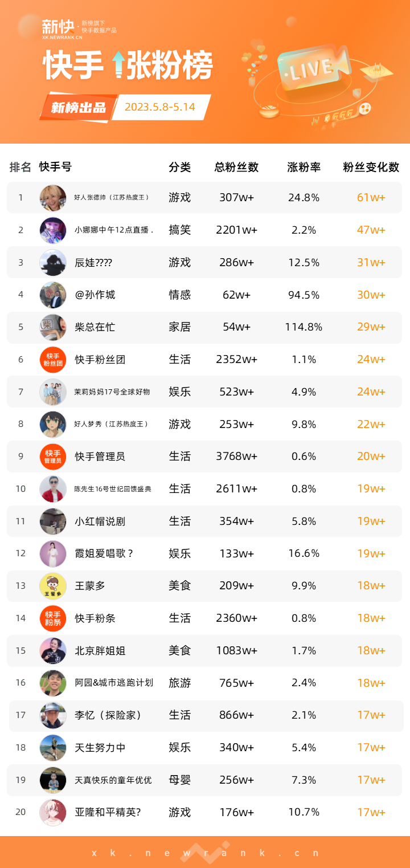Click the 王蒙多 yellow cartoon avatar

pyautogui.click(x=53, y=586)
